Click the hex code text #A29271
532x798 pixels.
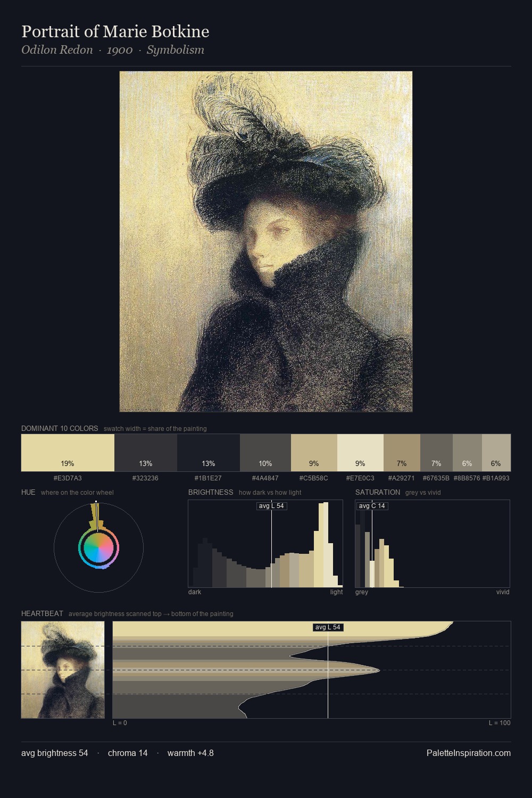[x=401, y=478]
